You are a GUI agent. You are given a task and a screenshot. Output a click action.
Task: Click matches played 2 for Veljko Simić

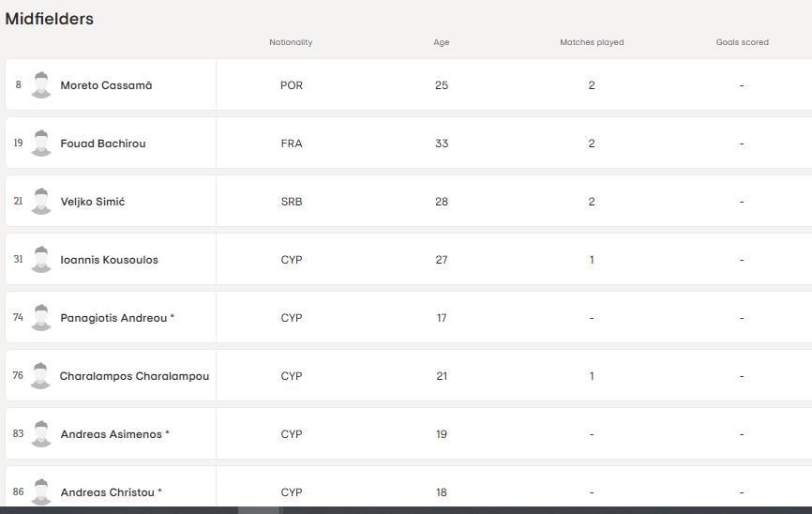pos(592,202)
